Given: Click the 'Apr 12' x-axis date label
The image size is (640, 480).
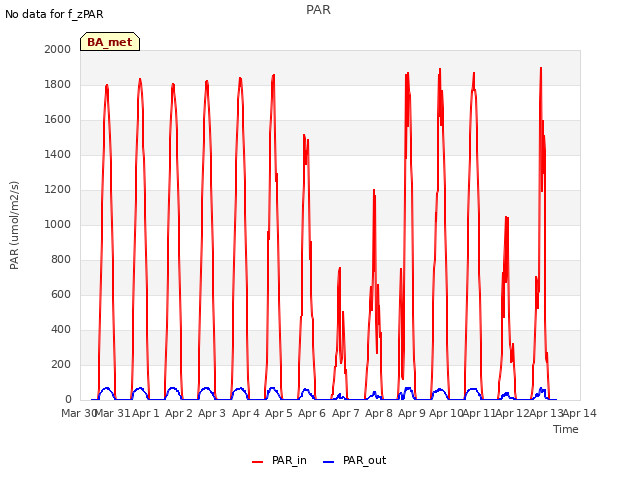Looking at the screenshot, I should [513, 413].
